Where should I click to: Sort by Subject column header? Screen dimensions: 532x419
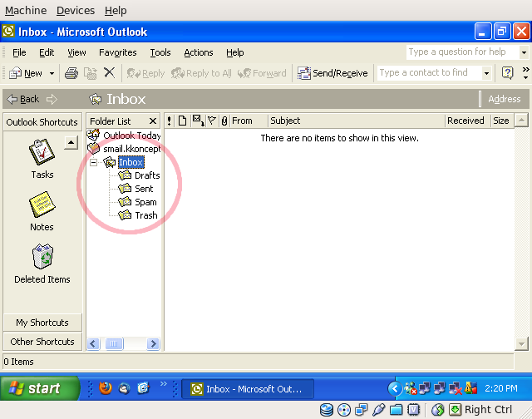[x=357, y=121]
